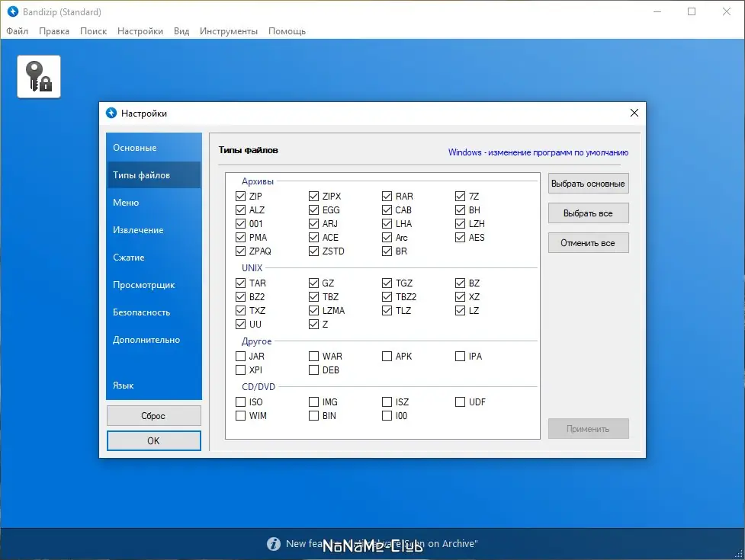This screenshot has height=560, width=745.
Task: Open the Вид menu
Action: click(181, 31)
